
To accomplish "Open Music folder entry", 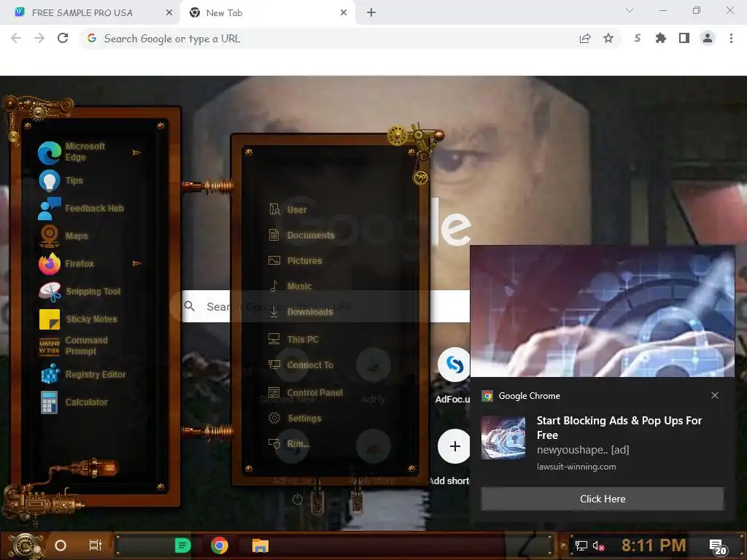I will point(290,286).
